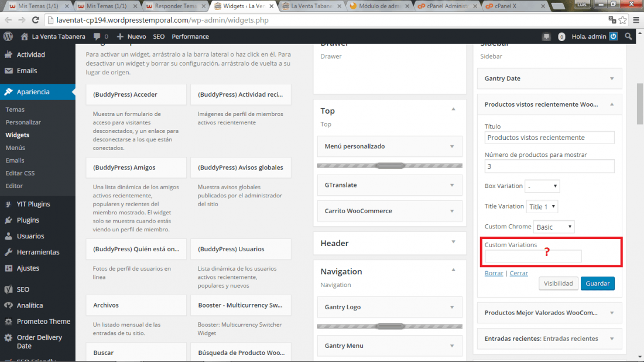Click the Analítica icon in sidebar
Image resolution: width=644 pixels, height=362 pixels.
pos(9,305)
